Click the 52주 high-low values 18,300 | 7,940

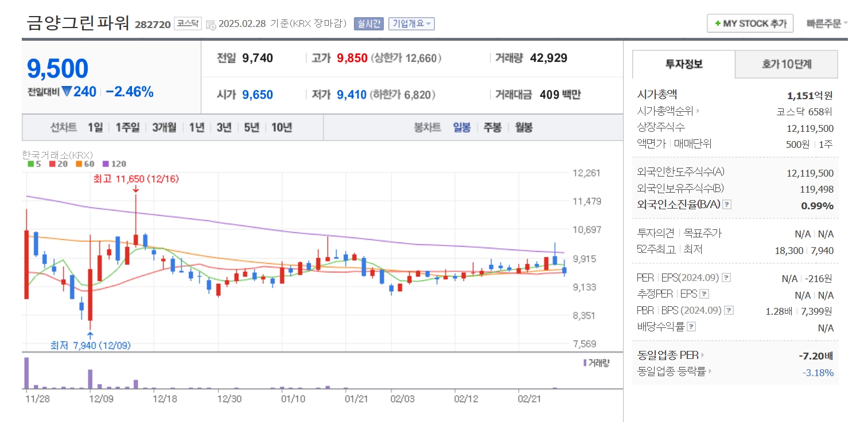(x=804, y=250)
